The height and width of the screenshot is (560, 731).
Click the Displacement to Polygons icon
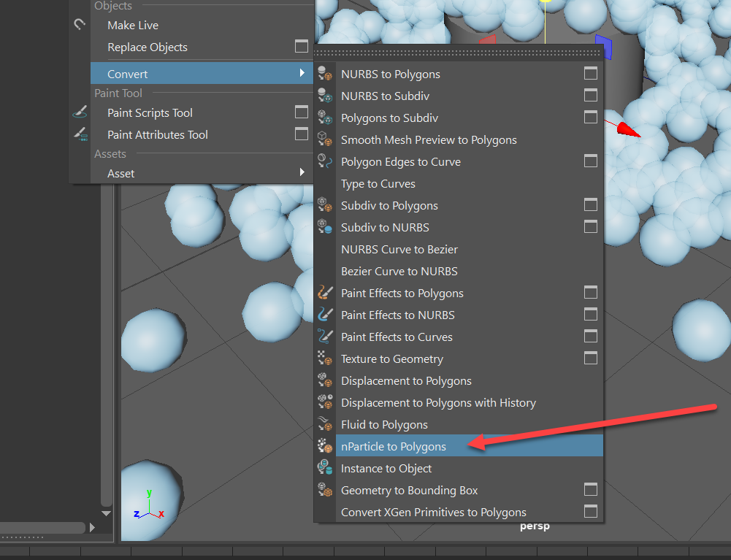[x=325, y=380]
